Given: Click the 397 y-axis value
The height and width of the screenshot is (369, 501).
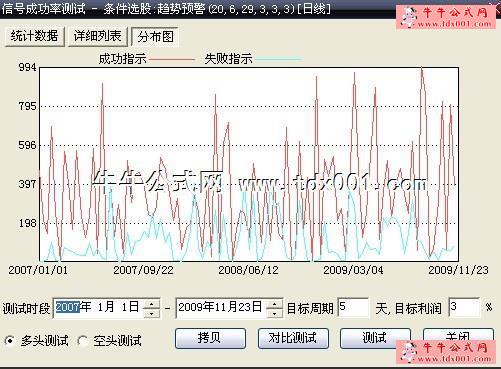Looking at the screenshot, I should [x=27, y=184].
